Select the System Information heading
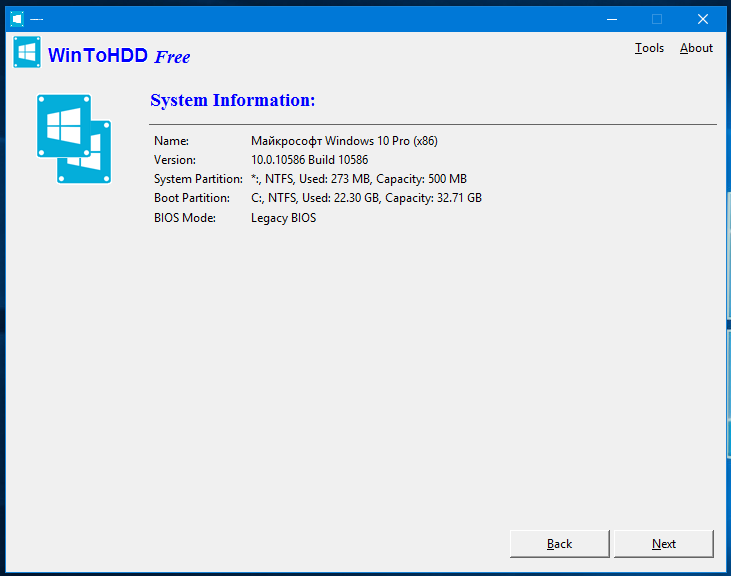The height and width of the screenshot is (576, 731). tap(233, 100)
